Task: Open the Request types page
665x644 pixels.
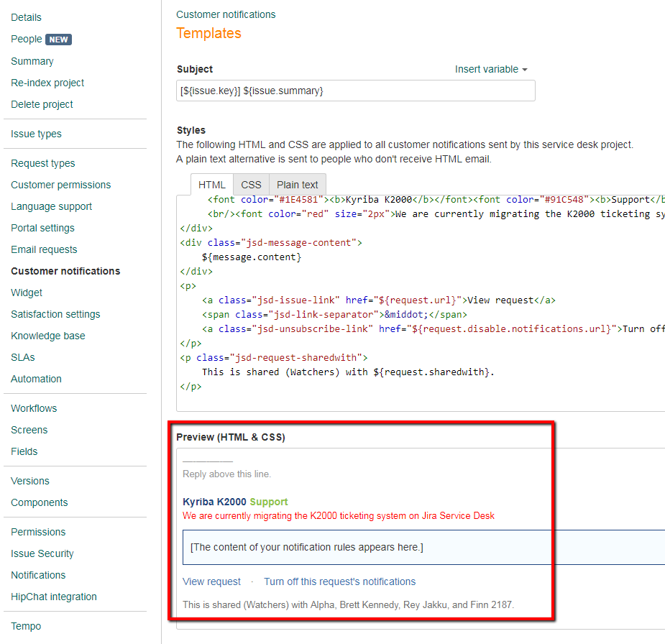Action: pos(44,163)
